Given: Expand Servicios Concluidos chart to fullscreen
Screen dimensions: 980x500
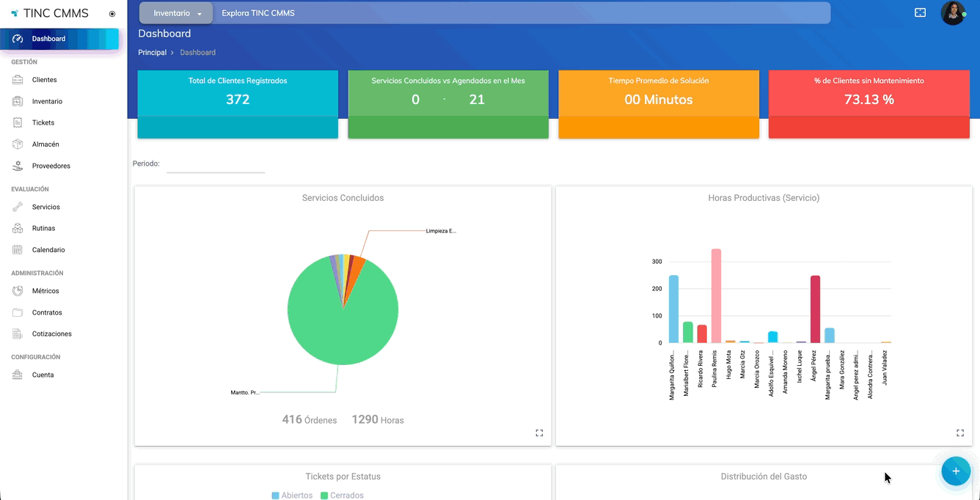Looking at the screenshot, I should tap(539, 433).
